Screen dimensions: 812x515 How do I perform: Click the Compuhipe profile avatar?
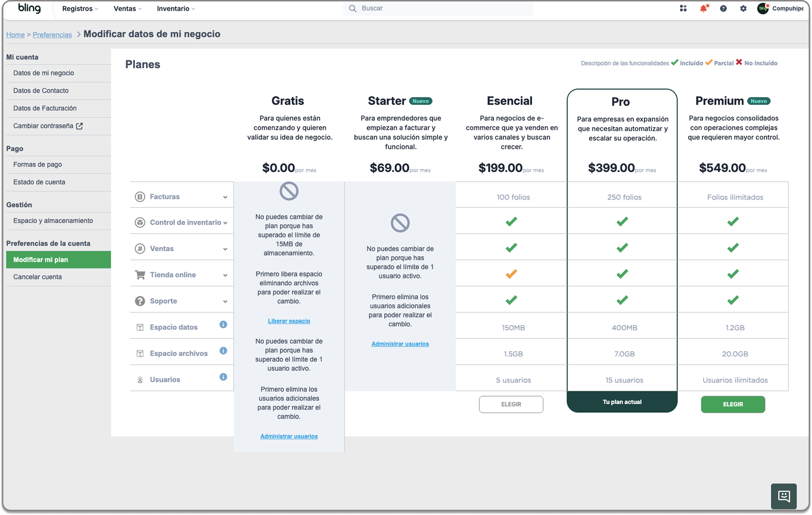(x=763, y=8)
